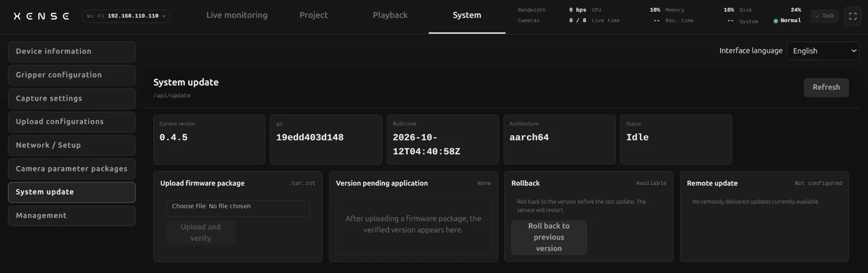Select Network / Setup in sidebar
Viewport: 868px width, 273px height.
pyautogui.click(x=72, y=145)
